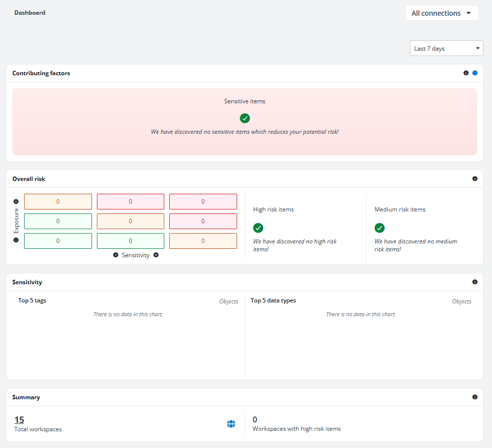
Task: Click the no sensitive items discovered message
Action: (x=245, y=132)
